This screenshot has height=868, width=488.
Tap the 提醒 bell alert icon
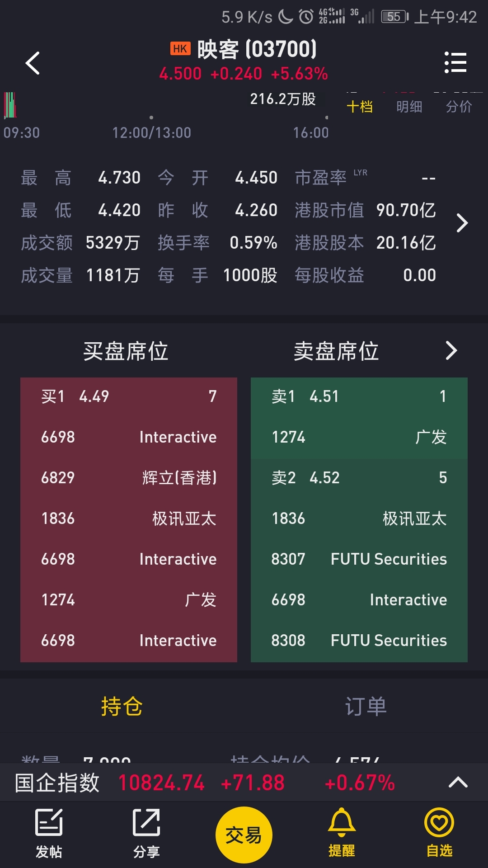click(342, 832)
